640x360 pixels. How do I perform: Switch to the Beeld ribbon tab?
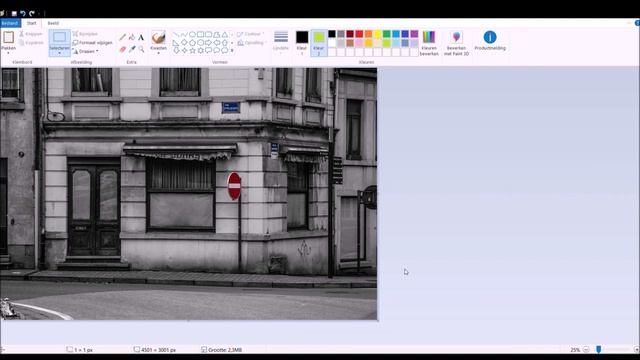[53, 23]
